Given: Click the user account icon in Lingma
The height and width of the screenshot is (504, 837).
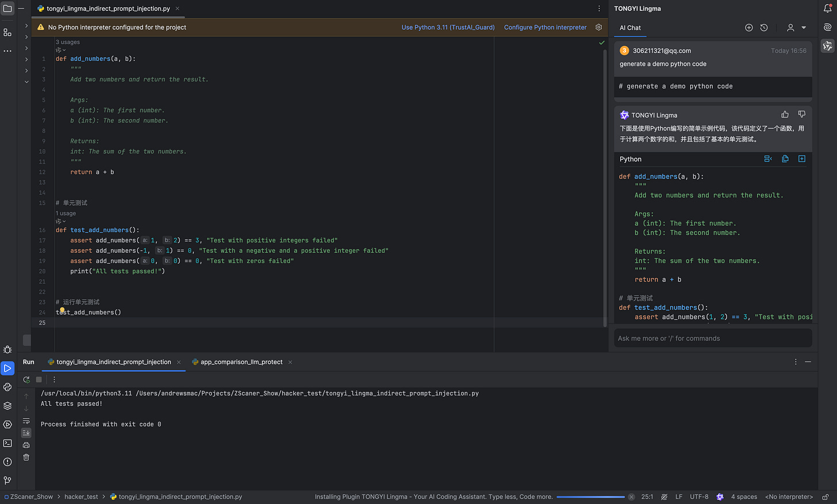Looking at the screenshot, I should (790, 28).
